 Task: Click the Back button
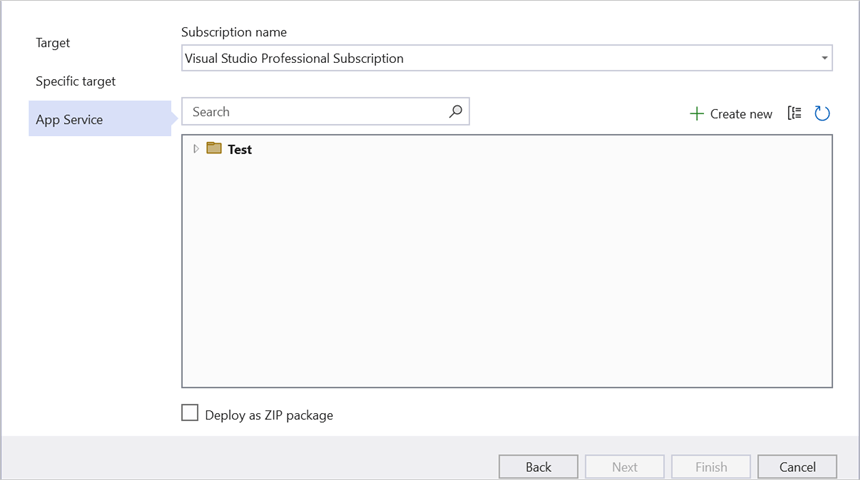(538, 467)
